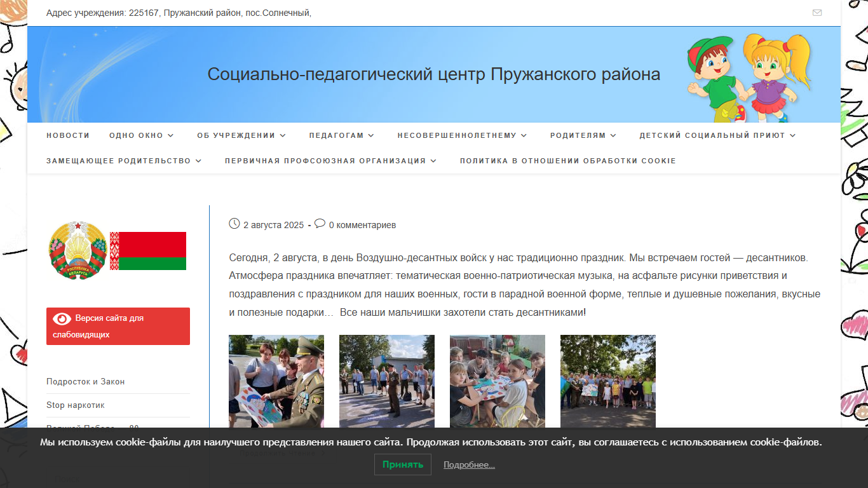Accept cookies with the Принять button

(403, 464)
